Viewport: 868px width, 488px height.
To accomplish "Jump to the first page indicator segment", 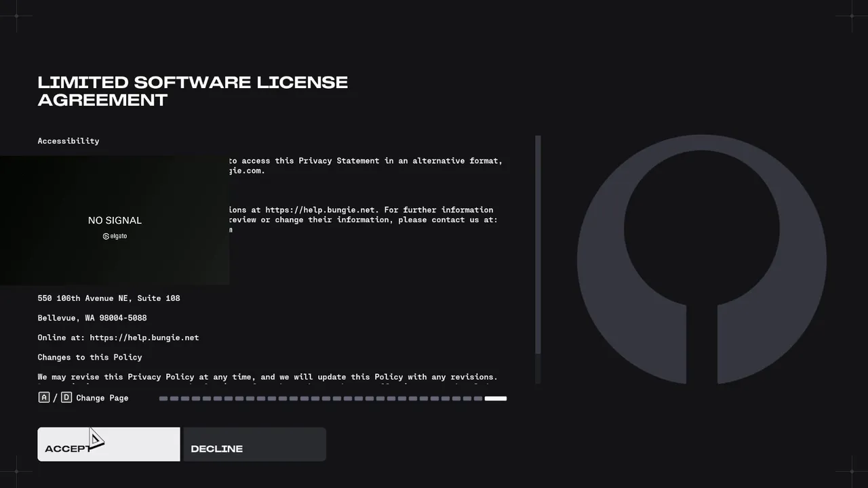I will [163, 399].
